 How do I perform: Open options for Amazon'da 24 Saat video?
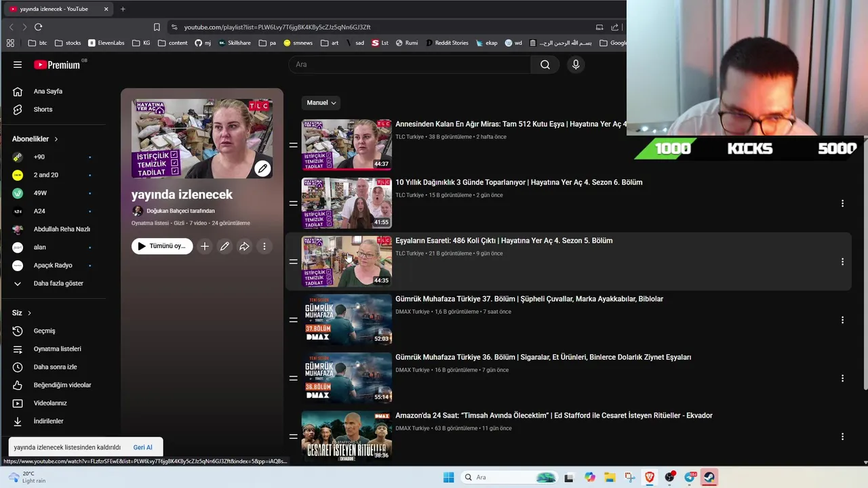click(x=842, y=436)
